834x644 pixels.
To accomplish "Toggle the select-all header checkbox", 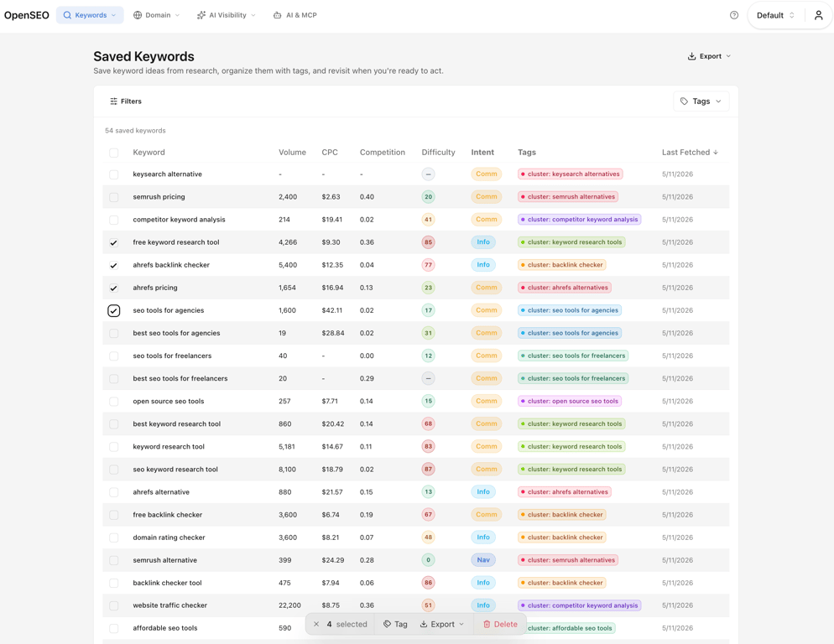I will click(114, 153).
